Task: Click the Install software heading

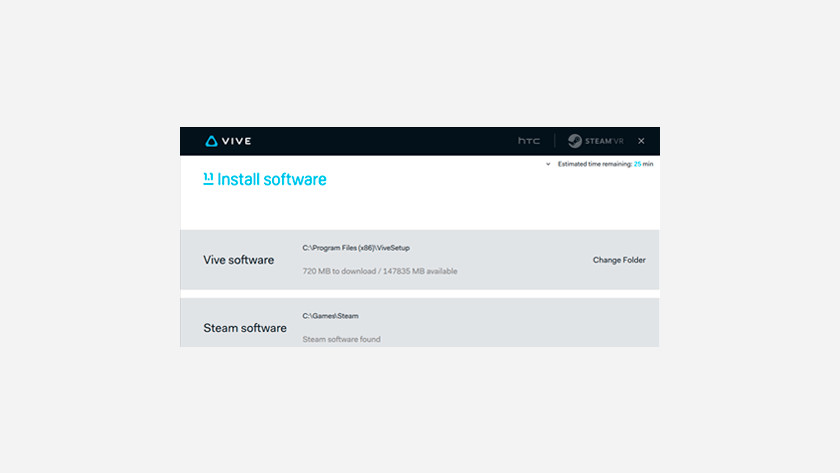Action: tap(272, 180)
